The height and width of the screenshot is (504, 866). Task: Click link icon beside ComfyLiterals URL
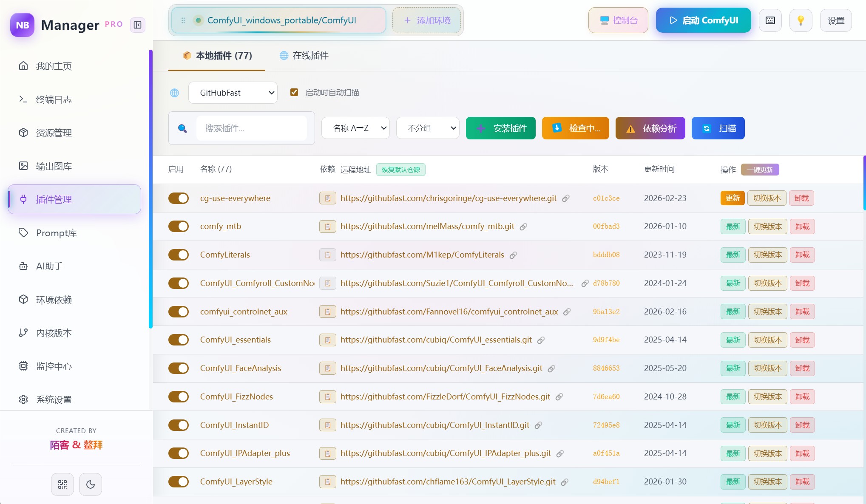pyautogui.click(x=513, y=255)
